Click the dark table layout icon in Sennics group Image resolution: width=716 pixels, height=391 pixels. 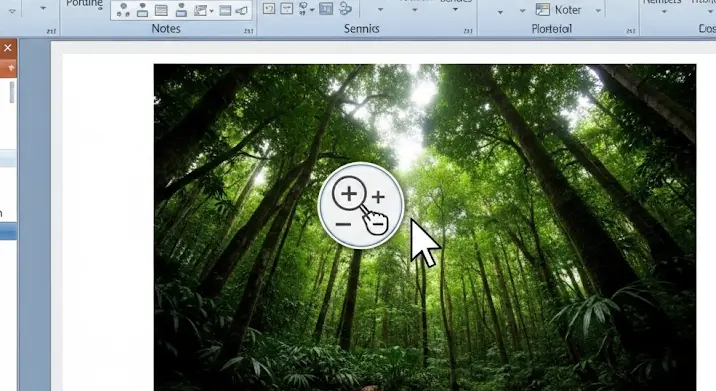pyautogui.click(x=326, y=8)
